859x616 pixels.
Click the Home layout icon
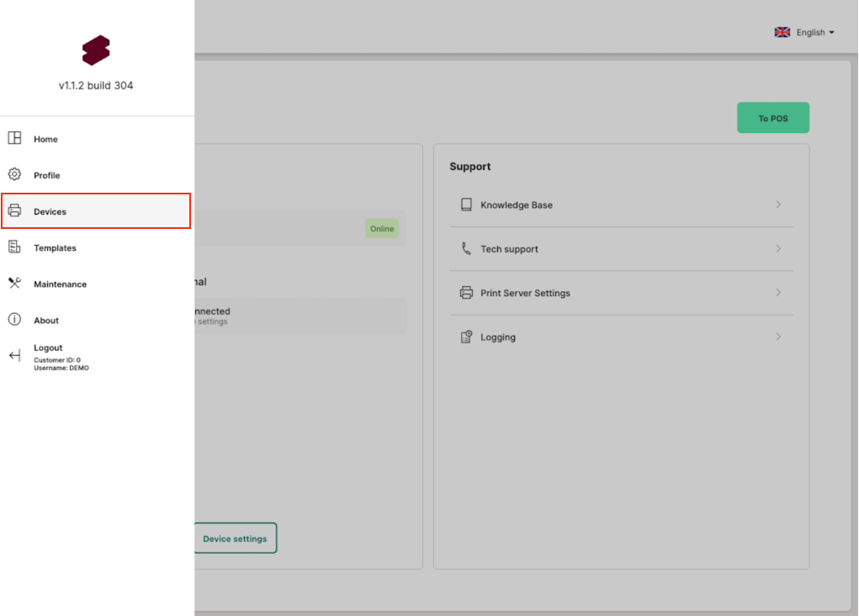pyautogui.click(x=14, y=139)
